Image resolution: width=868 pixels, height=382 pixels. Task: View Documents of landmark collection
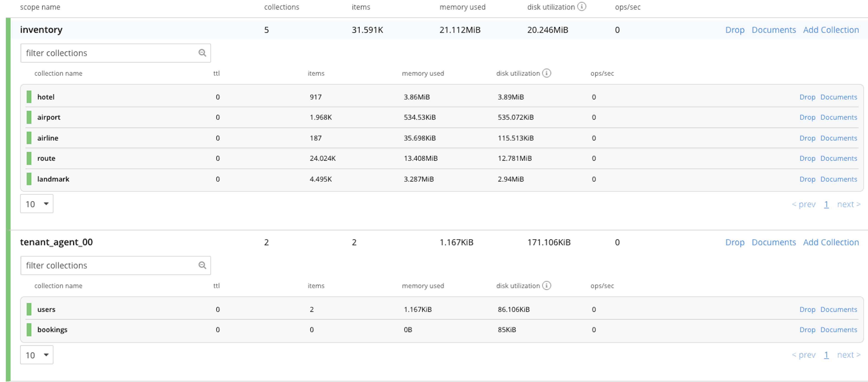pyautogui.click(x=839, y=179)
